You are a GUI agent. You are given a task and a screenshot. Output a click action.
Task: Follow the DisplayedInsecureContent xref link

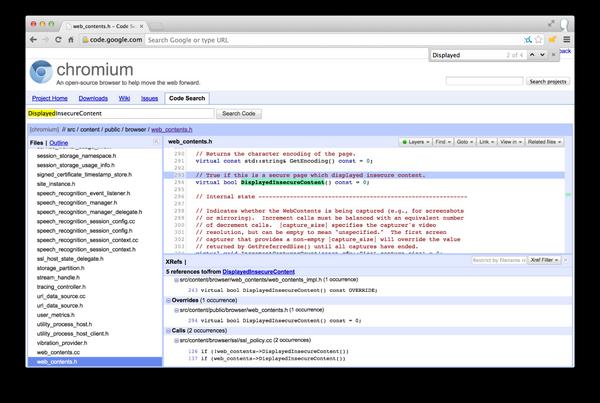[259, 272]
